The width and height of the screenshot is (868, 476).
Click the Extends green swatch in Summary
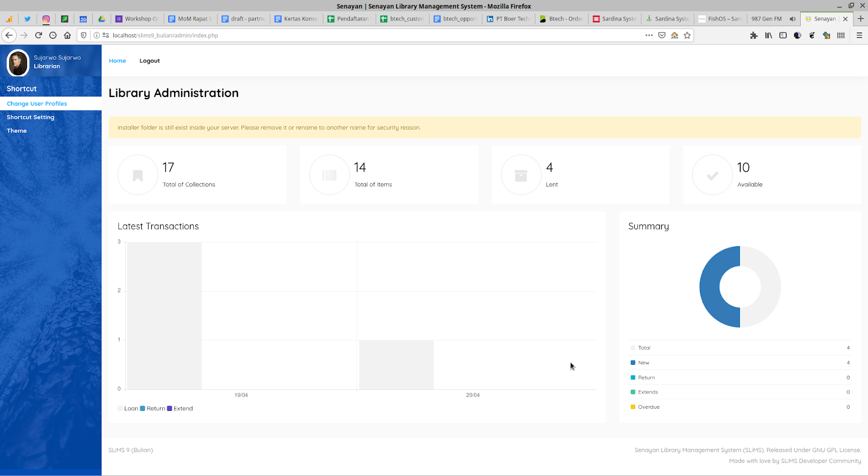coord(633,392)
